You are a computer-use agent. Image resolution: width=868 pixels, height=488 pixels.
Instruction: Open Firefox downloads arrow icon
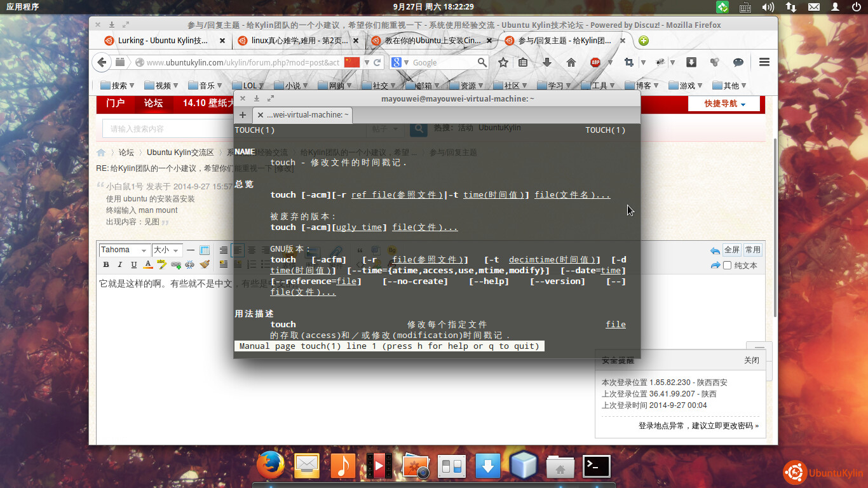click(x=546, y=62)
